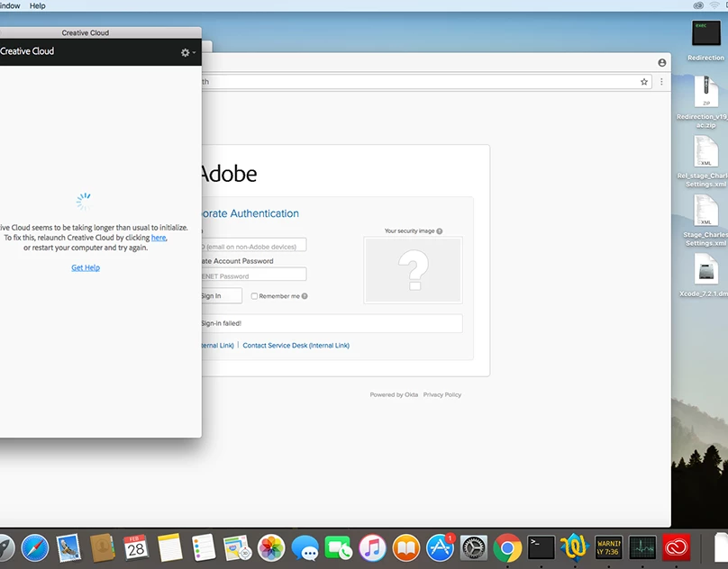Open the Privacy Policy link
This screenshot has width=728, height=569.
(442, 394)
